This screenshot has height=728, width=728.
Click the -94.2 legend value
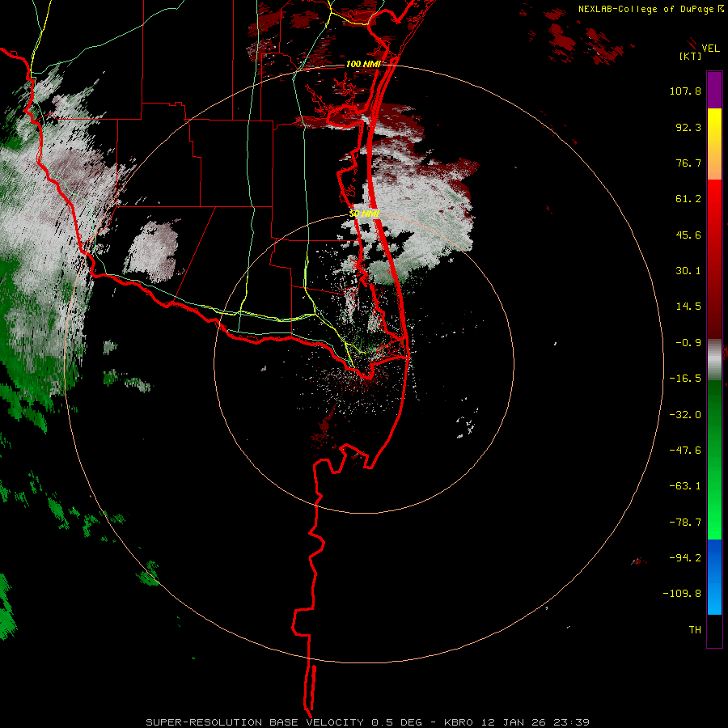[x=685, y=558]
